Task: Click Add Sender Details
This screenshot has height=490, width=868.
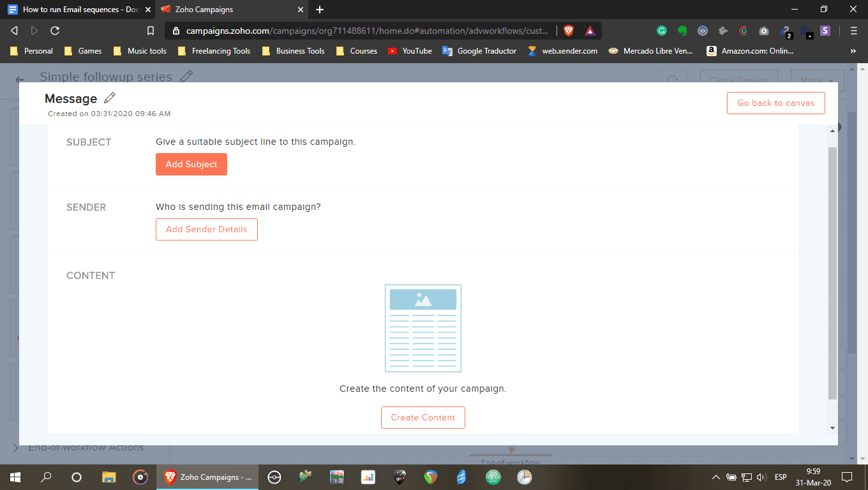Action: click(206, 229)
